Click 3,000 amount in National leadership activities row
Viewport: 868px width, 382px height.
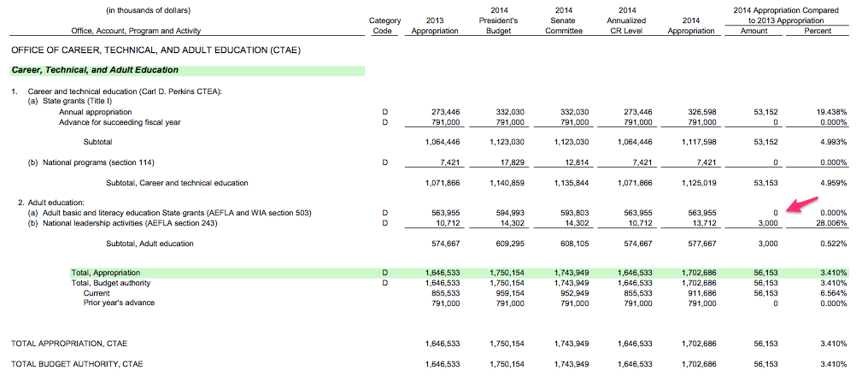point(768,223)
